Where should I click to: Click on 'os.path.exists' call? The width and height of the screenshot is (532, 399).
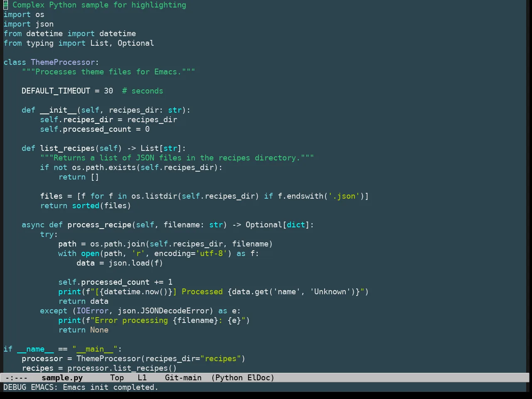pos(104,167)
